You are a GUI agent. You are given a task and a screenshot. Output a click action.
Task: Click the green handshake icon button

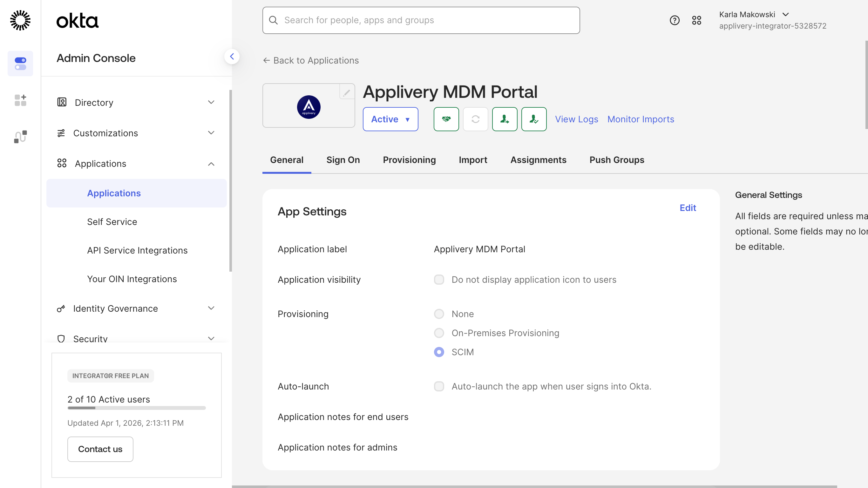(446, 119)
